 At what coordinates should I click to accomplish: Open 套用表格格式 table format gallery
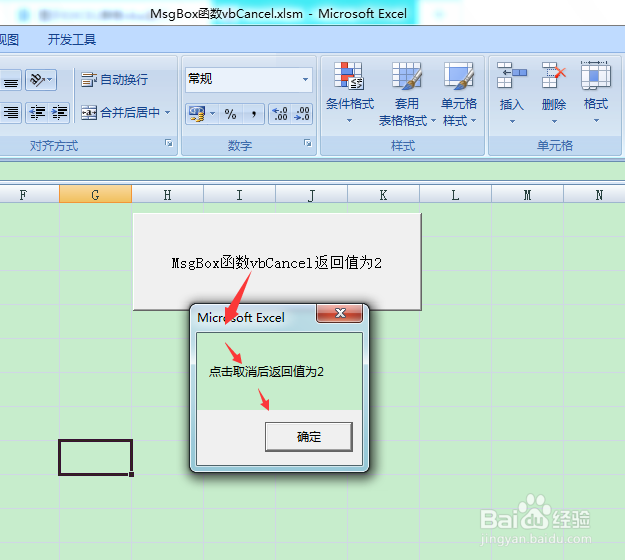click(407, 94)
